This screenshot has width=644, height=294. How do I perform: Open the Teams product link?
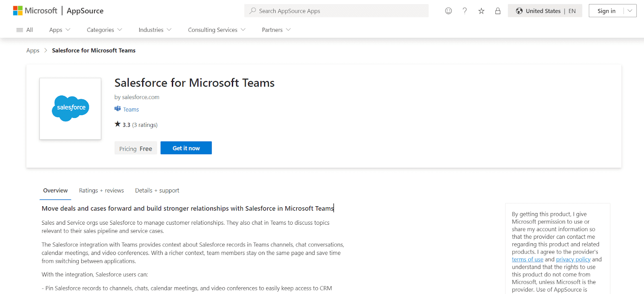pos(131,110)
